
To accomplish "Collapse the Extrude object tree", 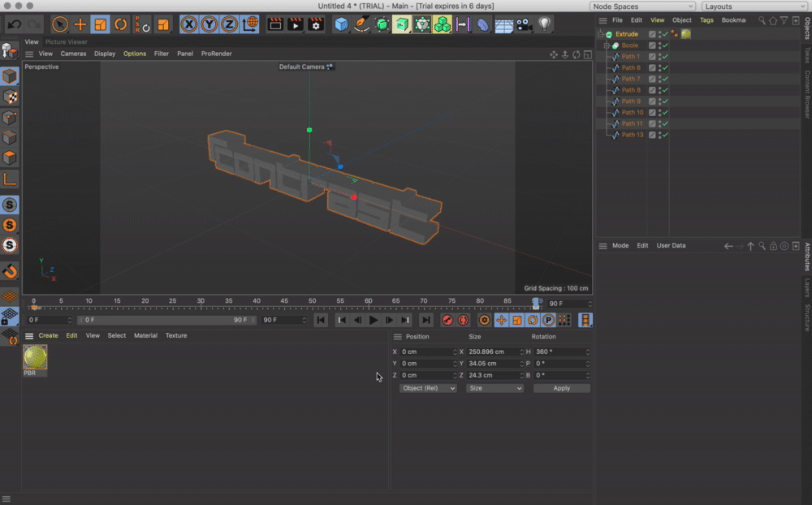I will [600, 34].
